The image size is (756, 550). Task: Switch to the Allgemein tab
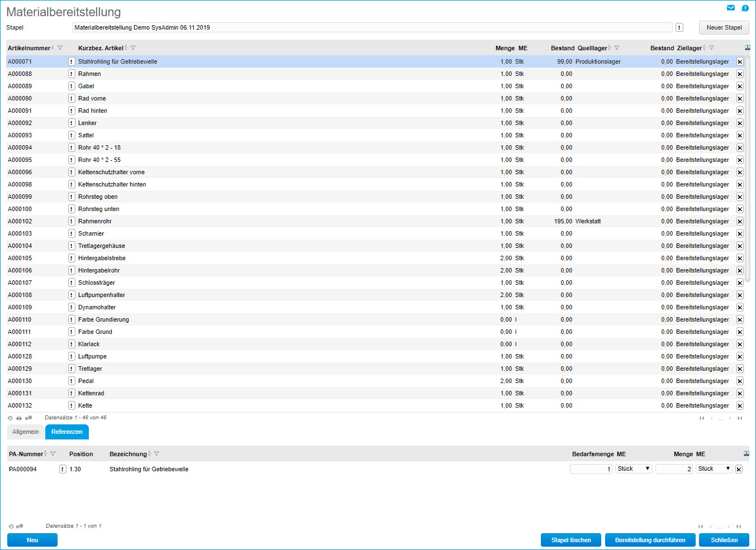(26, 432)
